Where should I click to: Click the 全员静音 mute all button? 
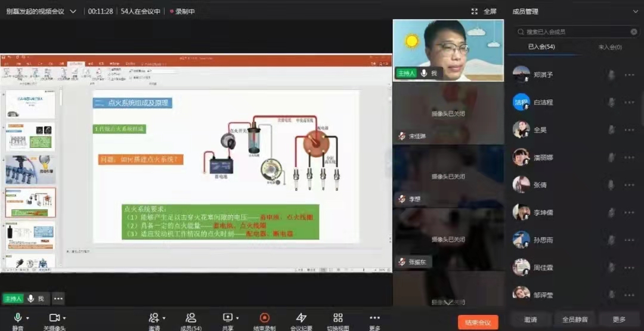point(575,320)
